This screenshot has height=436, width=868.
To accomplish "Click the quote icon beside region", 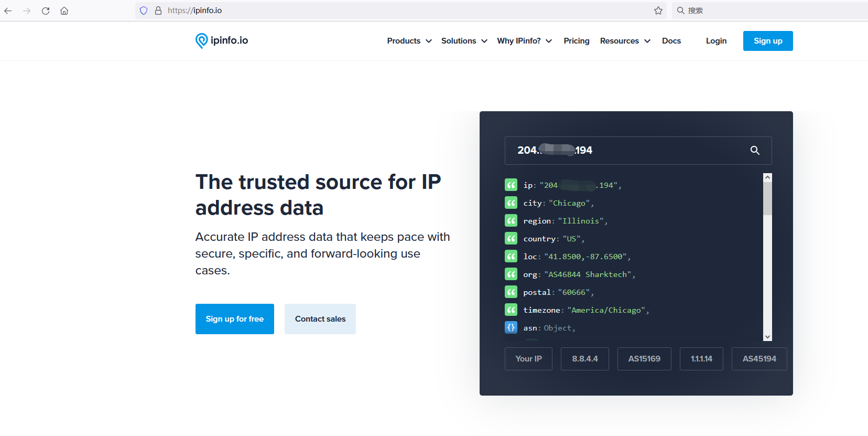I will (x=511, y=220).
